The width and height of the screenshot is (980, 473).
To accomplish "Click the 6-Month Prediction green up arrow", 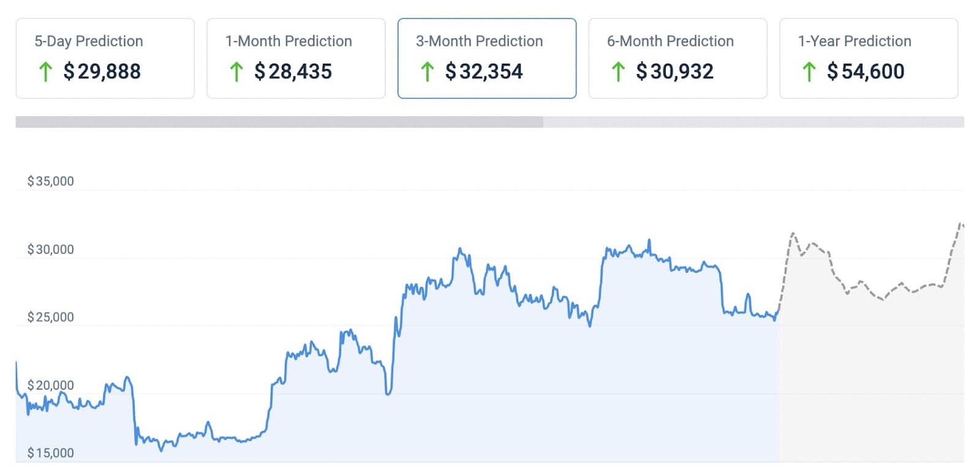I will click(618, 72).
